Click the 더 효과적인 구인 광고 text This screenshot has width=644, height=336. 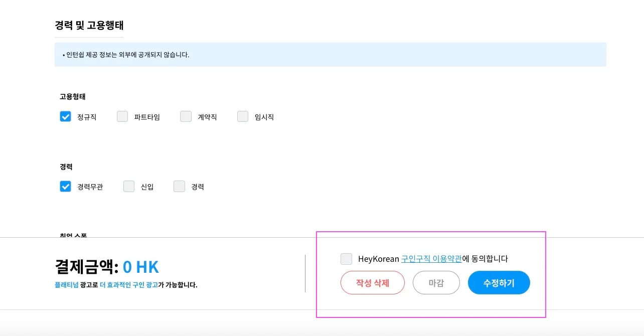pos(129,285)
